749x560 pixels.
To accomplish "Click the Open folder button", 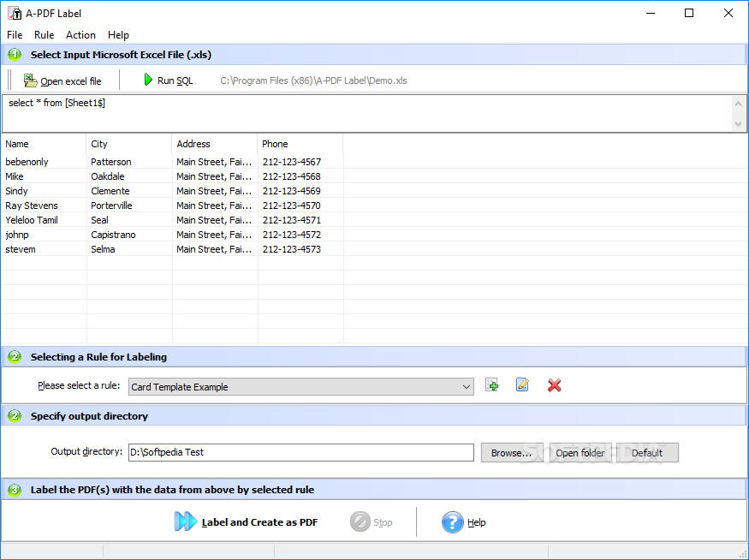I will pyautogui.click(x=580, y=452).
